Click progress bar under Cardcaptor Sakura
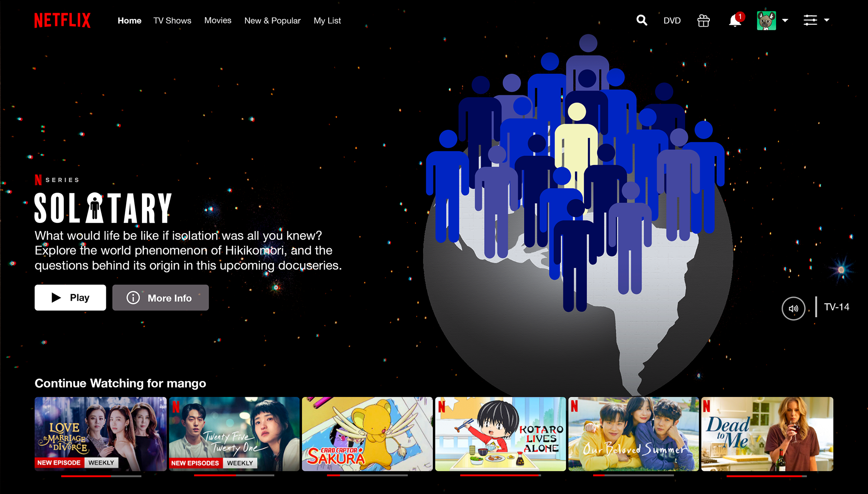 click(x=367, y=475)
